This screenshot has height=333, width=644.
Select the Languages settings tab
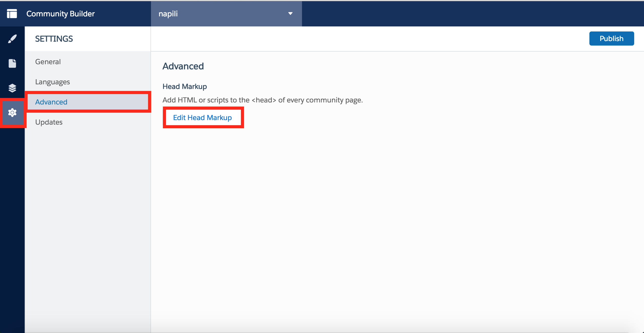(x=53, y=82)
